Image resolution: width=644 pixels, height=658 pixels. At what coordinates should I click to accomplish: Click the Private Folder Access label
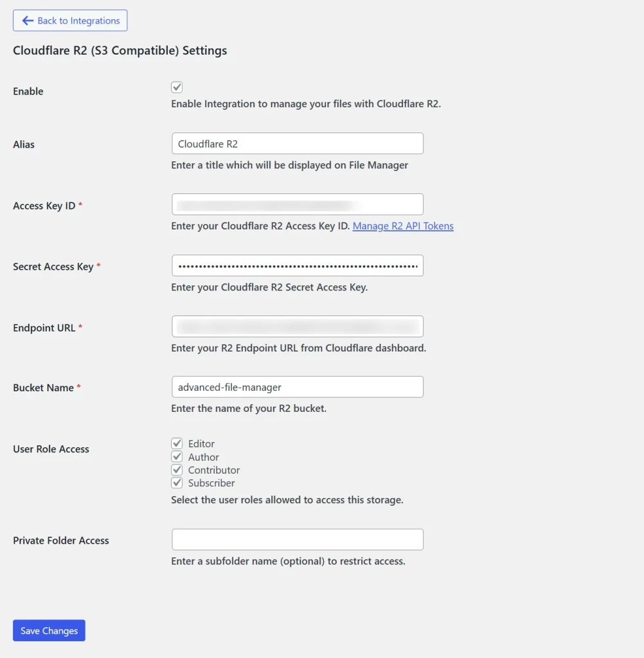(x=61, y=540)
